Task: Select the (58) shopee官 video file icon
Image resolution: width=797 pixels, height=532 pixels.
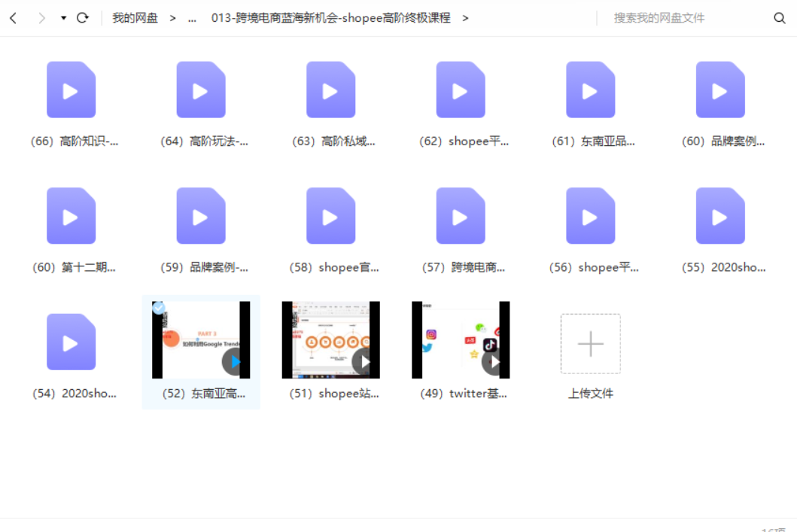Action: click(x=331, y=216)
